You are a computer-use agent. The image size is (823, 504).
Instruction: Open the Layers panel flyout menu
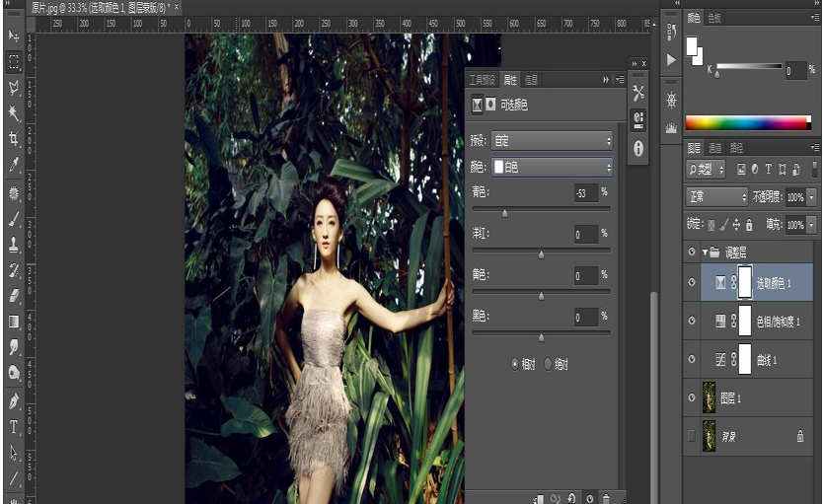(x=814, y=147)
